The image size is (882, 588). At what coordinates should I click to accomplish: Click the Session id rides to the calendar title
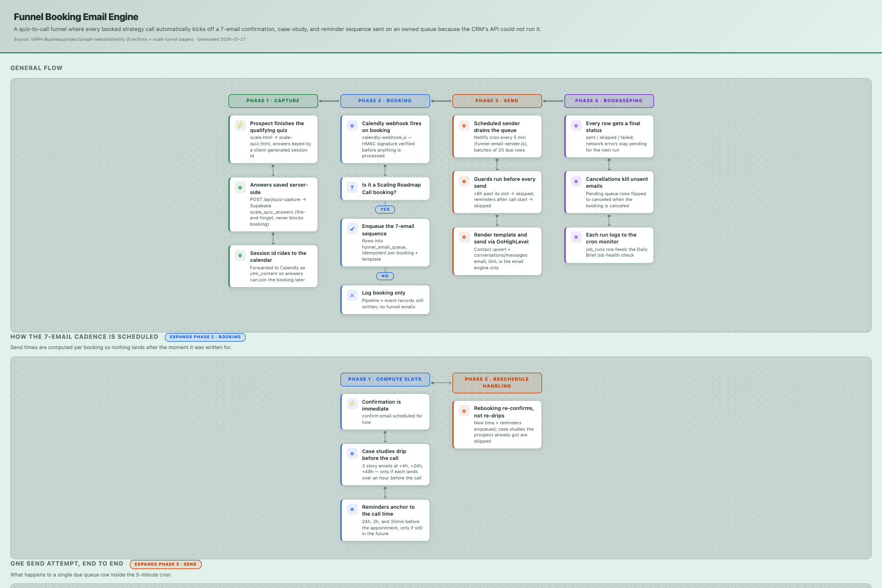pos(278,257)
